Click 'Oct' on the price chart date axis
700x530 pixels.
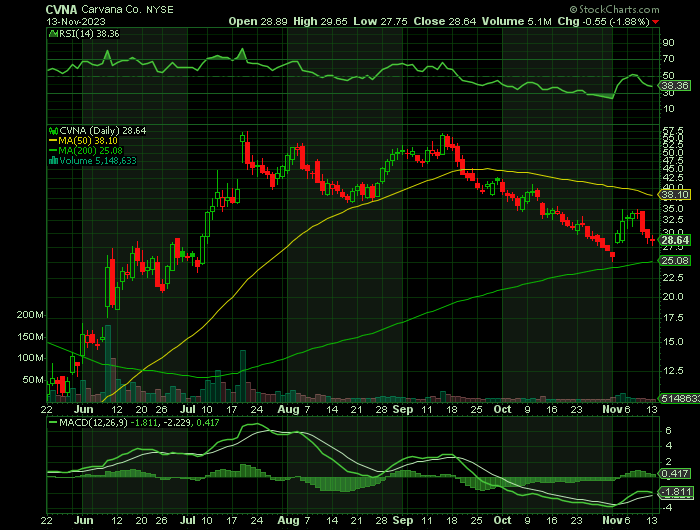(x=503, y=409)
